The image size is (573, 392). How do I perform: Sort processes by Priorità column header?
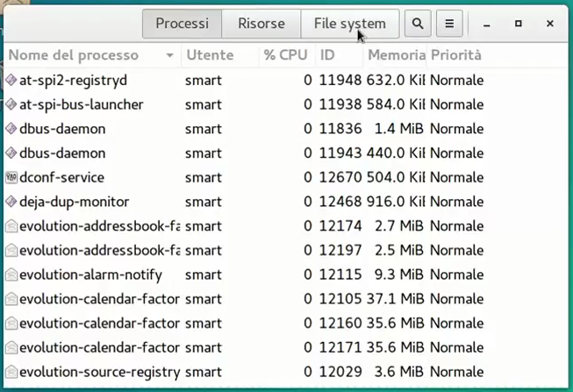(455, 55)
